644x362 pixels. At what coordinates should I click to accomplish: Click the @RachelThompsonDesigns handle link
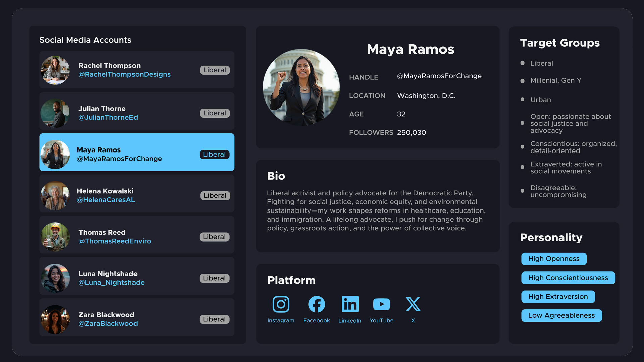pyautogui.click(x=124, y=74)
